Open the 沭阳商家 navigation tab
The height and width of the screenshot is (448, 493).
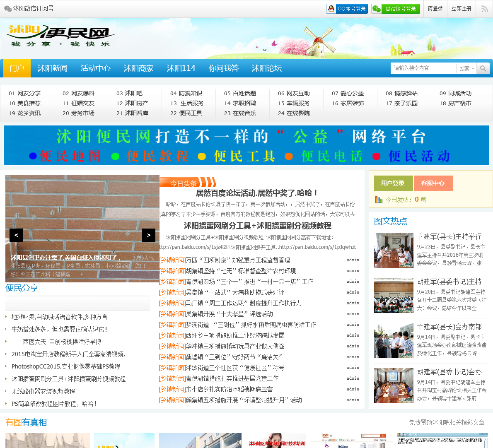coord(139,68)
